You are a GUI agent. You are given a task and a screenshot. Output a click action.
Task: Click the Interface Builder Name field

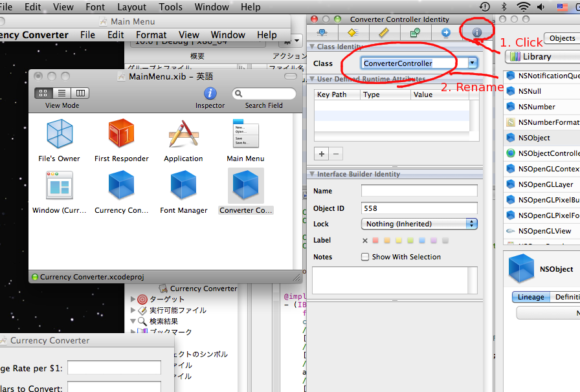[x=419, y=191]
